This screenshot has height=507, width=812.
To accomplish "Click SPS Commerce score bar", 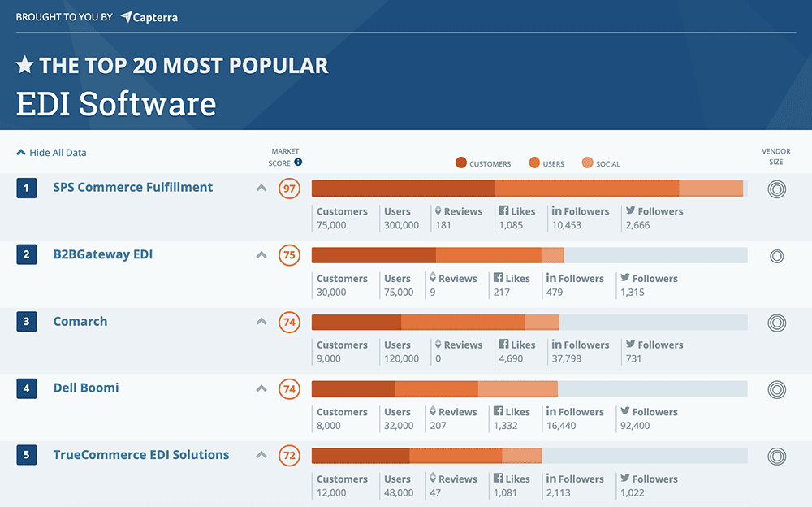I will pos(529,188).
